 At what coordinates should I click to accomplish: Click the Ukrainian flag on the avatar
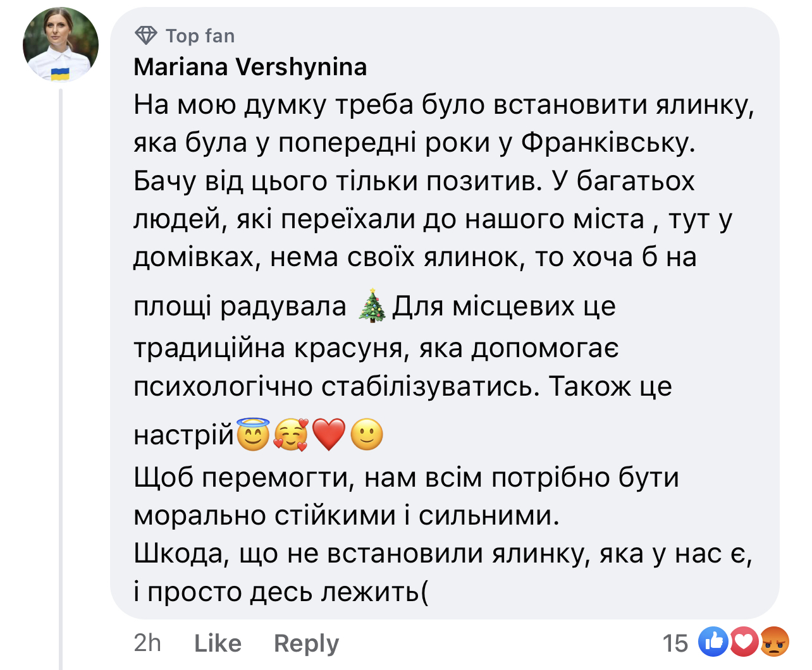coord(60,73)
